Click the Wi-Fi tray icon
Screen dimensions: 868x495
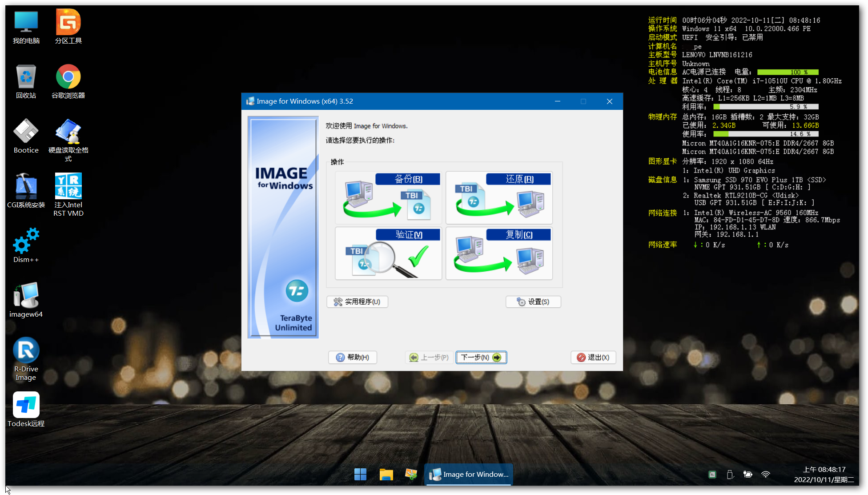click(766, 475)
